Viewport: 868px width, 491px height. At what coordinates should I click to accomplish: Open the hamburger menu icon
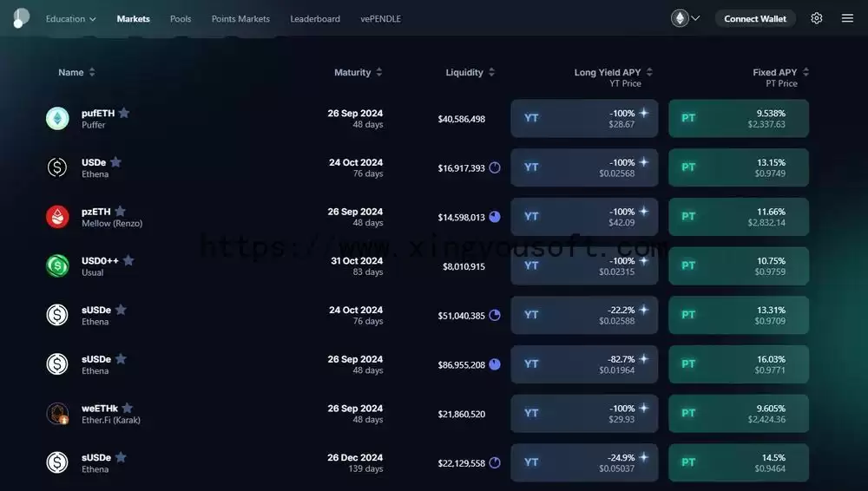pos(847,18)
